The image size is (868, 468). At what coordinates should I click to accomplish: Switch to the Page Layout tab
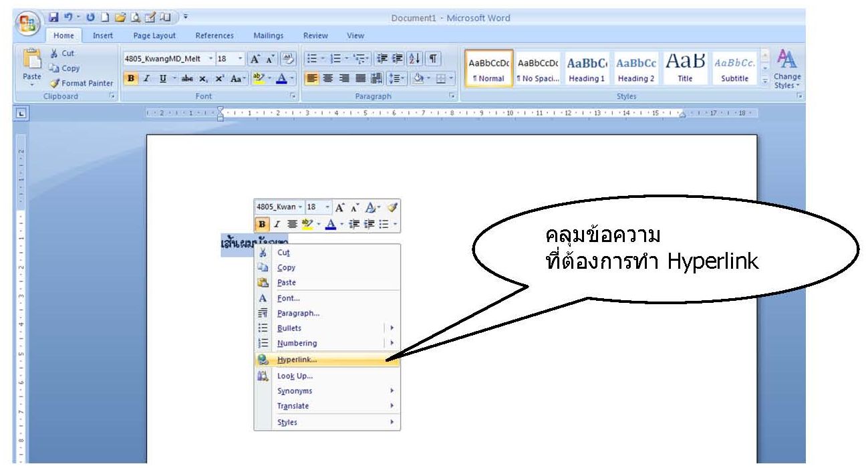click(154, 35)
